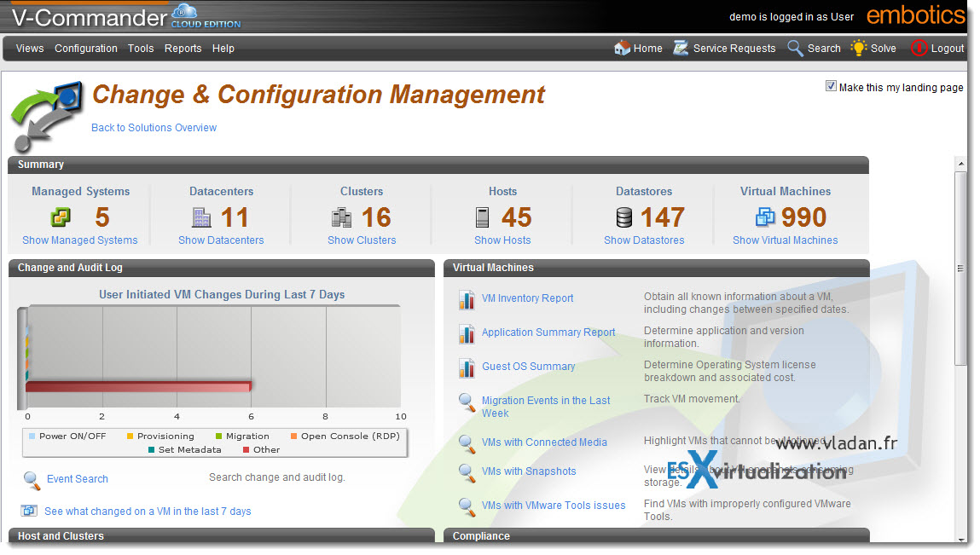Open the Views menu
Viewport: 980px width, 555px height.
[30, 48]
